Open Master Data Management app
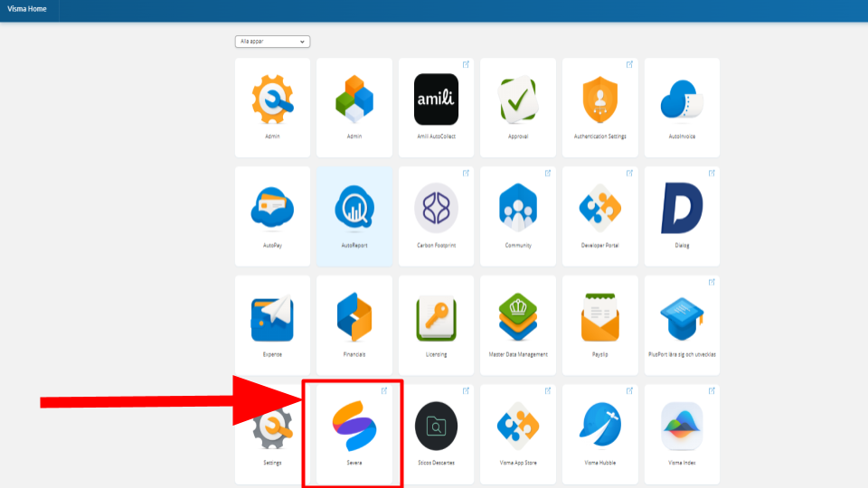This screenshot has width=868, height=488. click(x=518, y=325)
